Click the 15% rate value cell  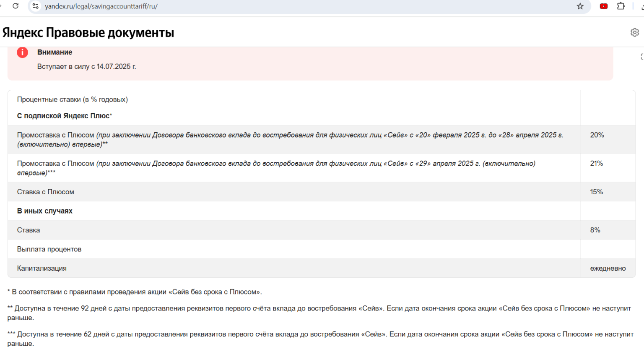tap(596, 192)
